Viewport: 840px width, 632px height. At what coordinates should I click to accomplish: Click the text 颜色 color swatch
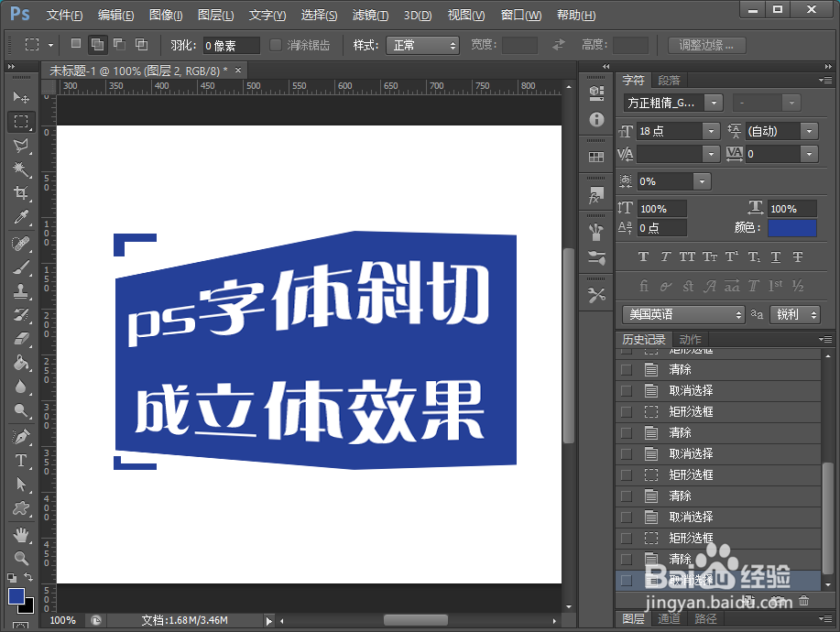pyautogui.click(x=791, y=227)
